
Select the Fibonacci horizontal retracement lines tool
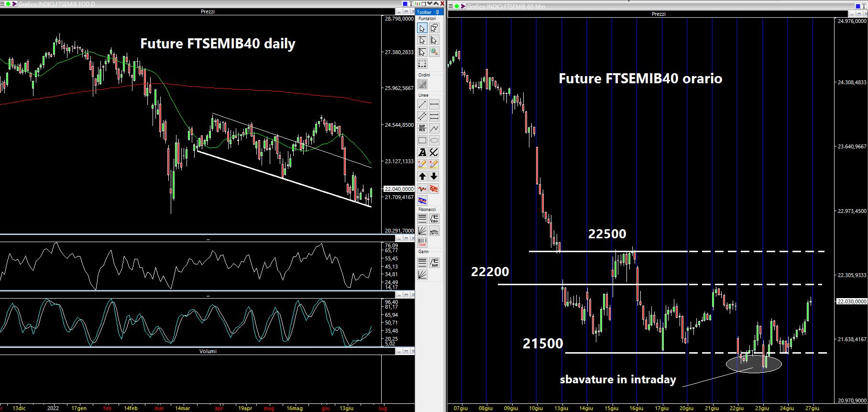pyautogui.click(x=422, y=219)
